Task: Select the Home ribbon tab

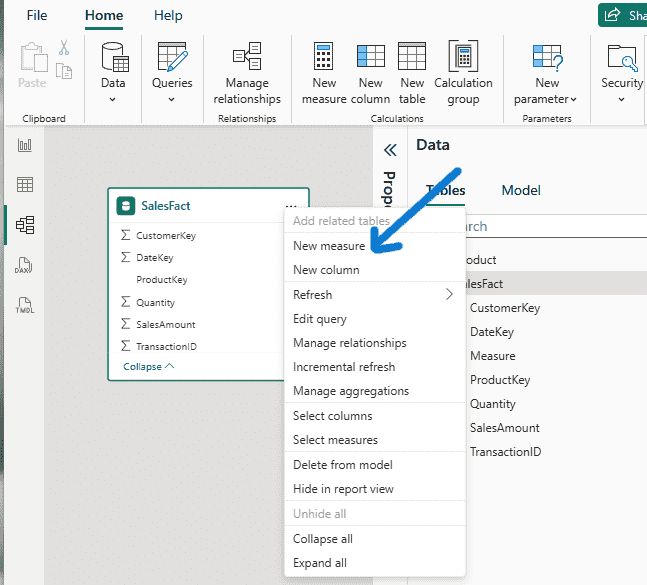Action: click(104, 16)
